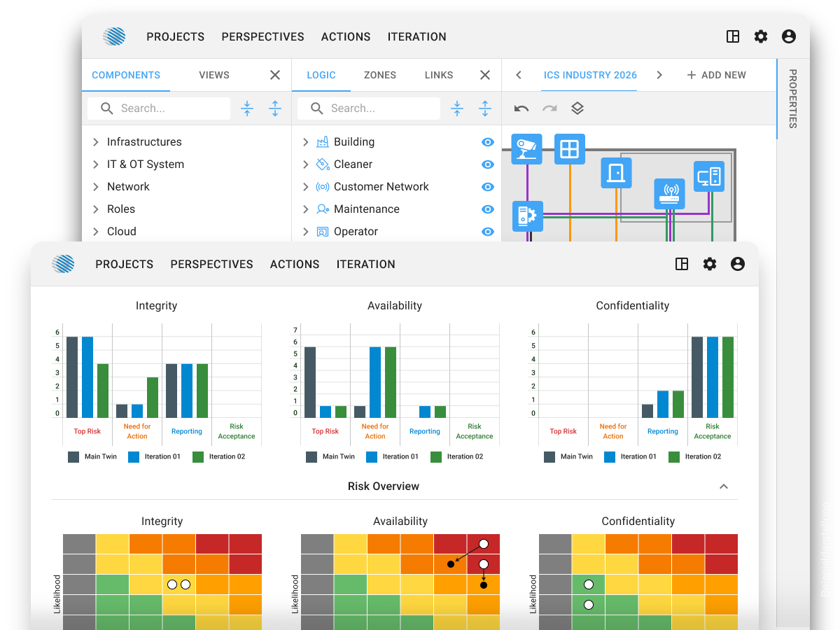Screen dimensions: 840x630
Task: Collapse the Risk Overview section
Action: (724, 486)
